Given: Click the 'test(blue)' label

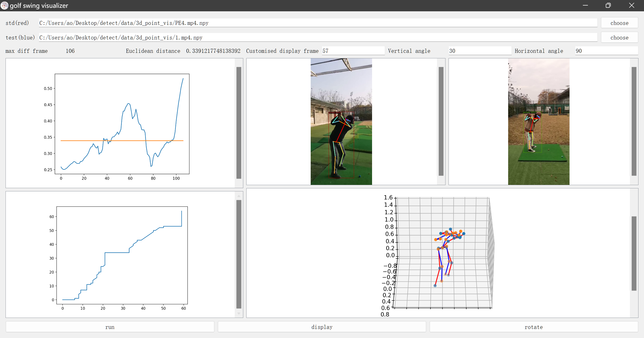Looking at the screenshot, I should (20, 38).
